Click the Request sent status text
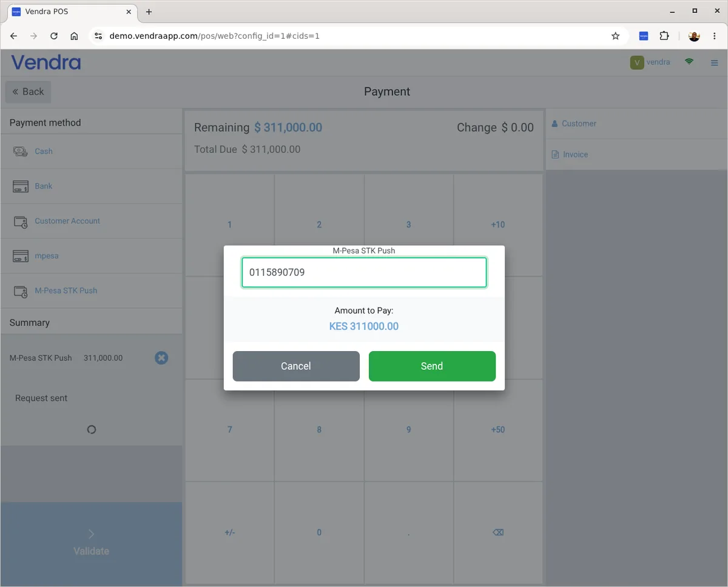Image resolution: width=728 pixels, height=587 pixels. pos(41,398)
